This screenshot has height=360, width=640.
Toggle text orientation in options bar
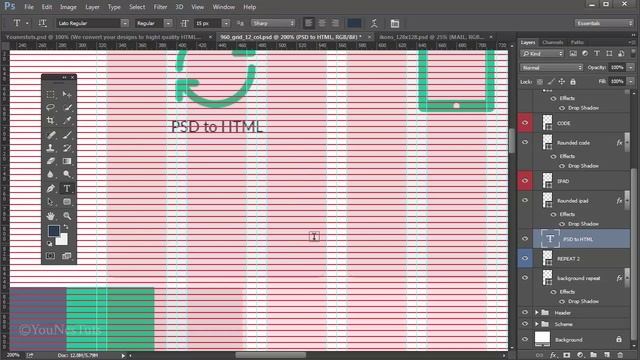(42, 23)
